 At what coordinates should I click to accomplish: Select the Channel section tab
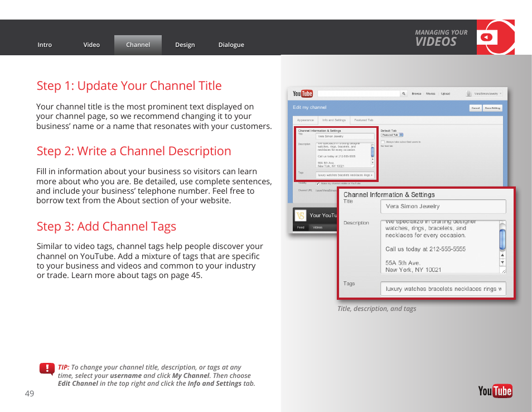pyautogui.click(x=138, y=45)
